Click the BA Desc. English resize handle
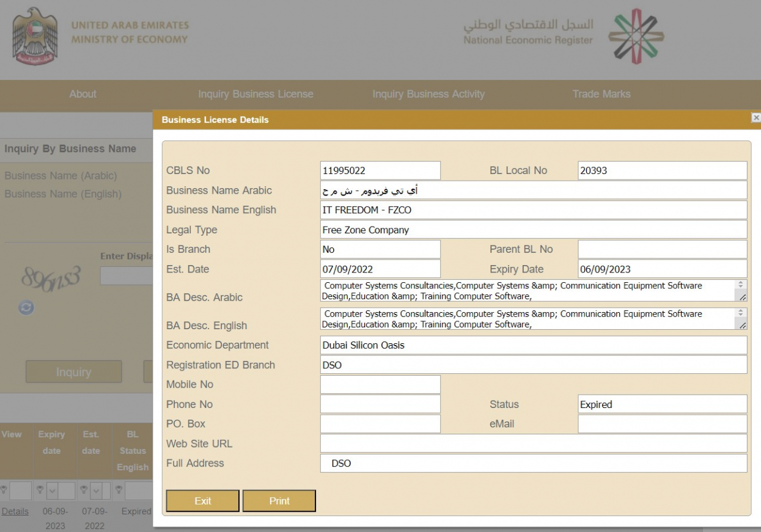761x532 pixels. point(742,326)
